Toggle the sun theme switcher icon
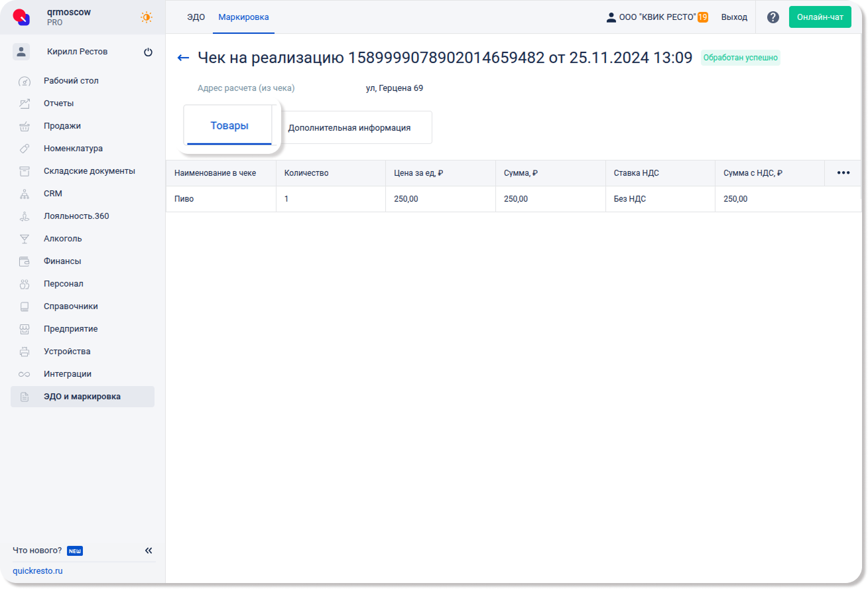868x589 pixels. [147, 17]
